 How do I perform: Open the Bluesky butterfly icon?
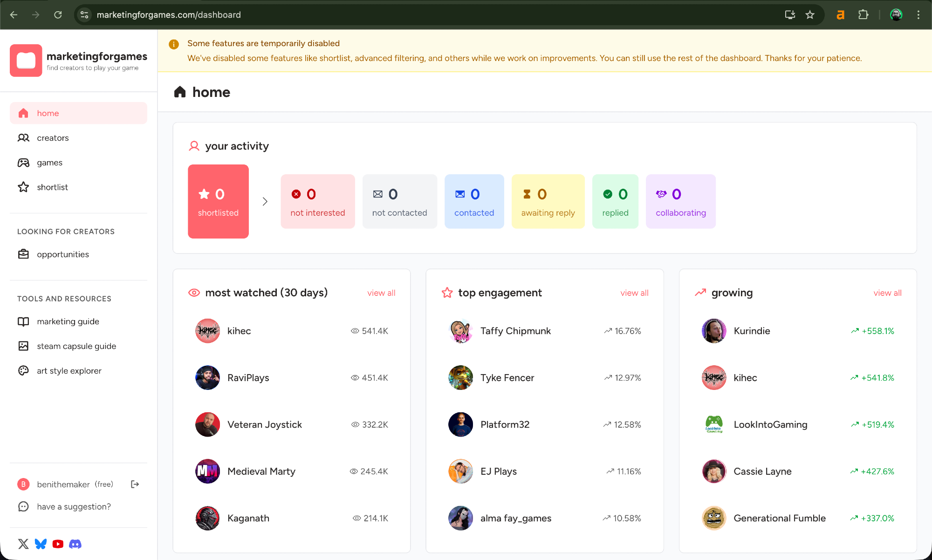[41, 544]
